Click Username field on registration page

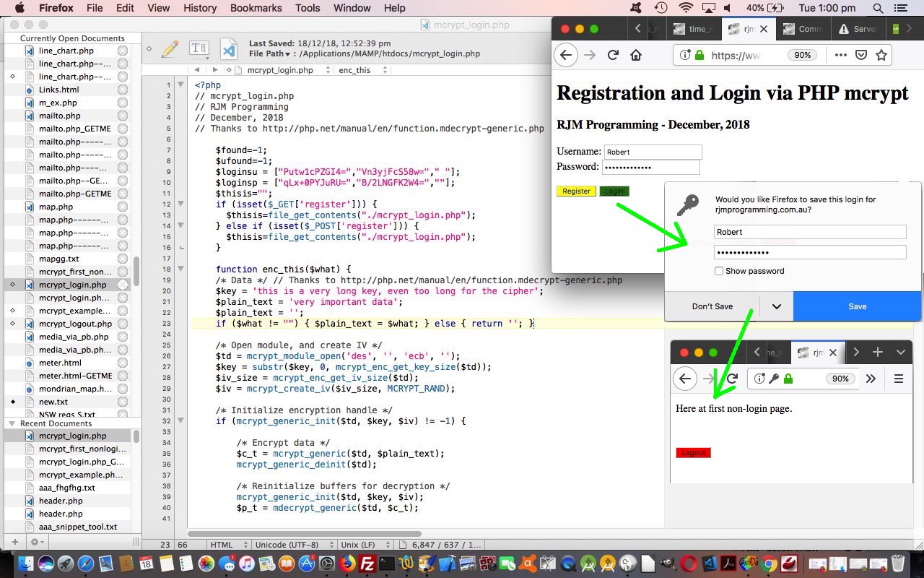click(653, 152)
